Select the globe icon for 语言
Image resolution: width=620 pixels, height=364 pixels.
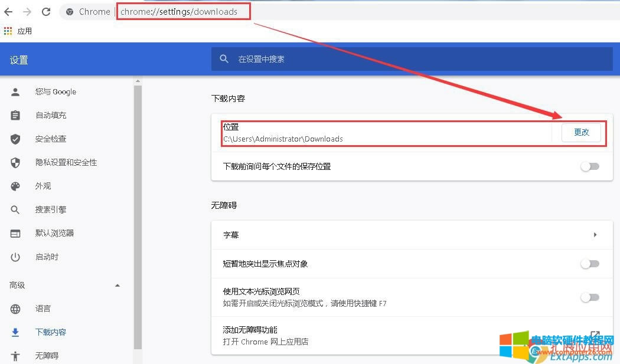(x=15, y=309)
